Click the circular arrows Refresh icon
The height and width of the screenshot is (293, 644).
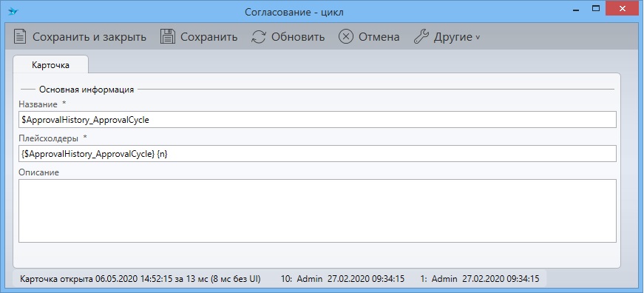click(x=258, y=36)
